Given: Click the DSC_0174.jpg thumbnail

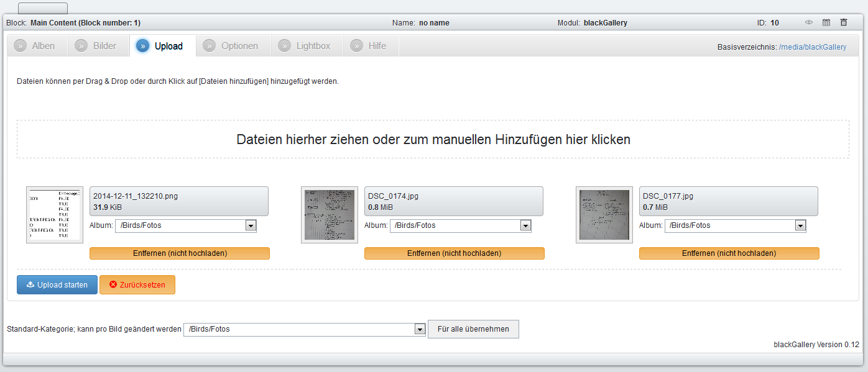Looking at the screenshot, I should (x=330, y=215).
